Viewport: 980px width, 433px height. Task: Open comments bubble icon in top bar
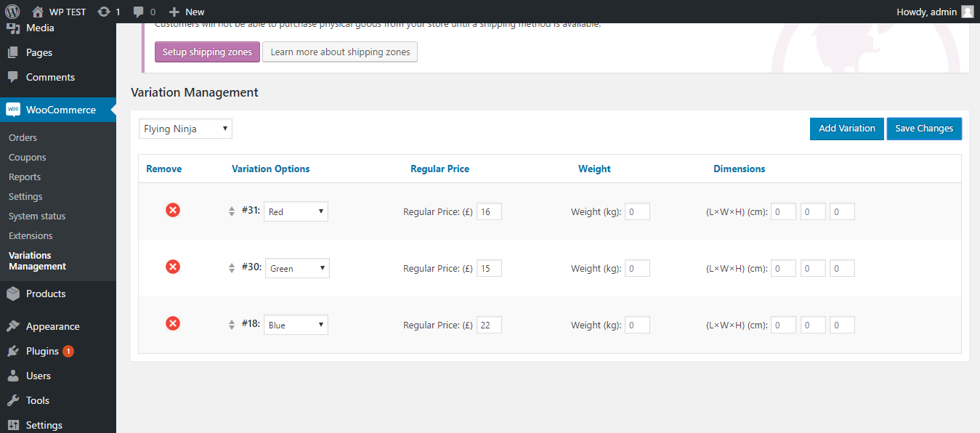click(x=139, y=12)
